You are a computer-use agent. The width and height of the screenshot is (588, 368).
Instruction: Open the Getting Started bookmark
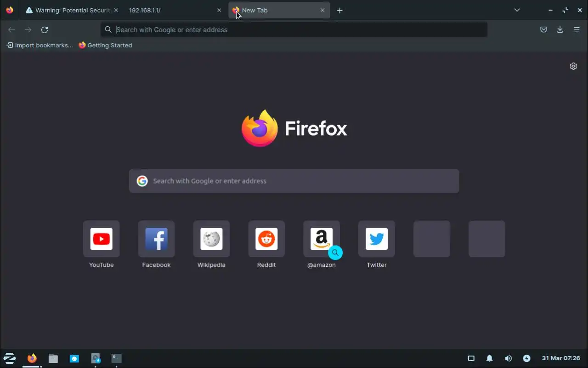[x=105, y=45]
